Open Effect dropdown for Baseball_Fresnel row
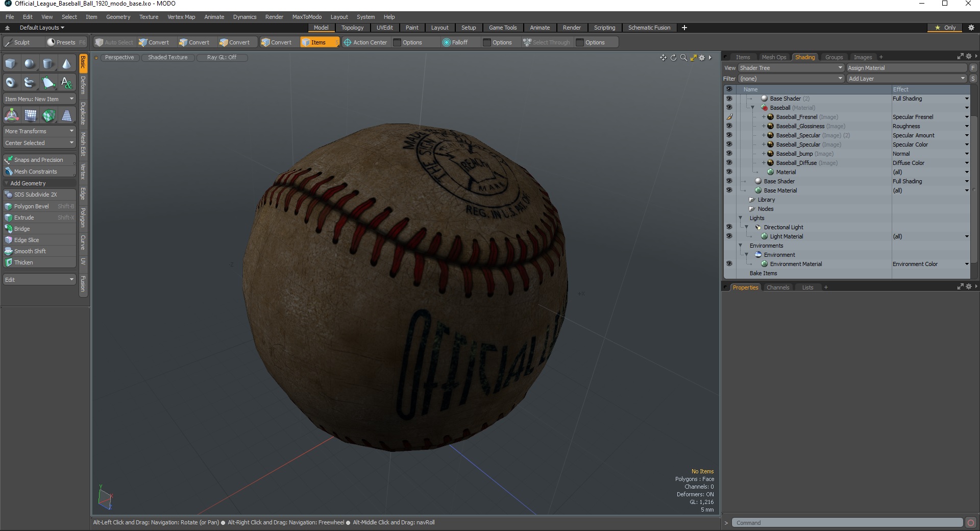 coord(966,117)
